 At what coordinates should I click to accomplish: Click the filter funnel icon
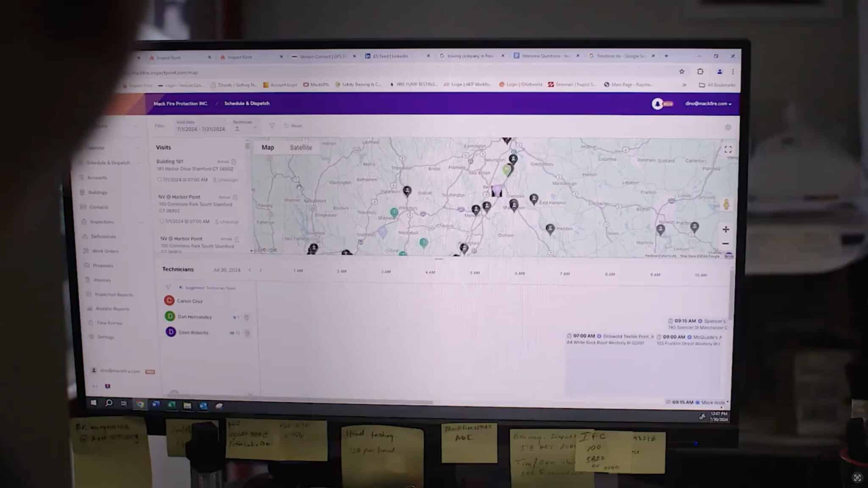(272, 126)
